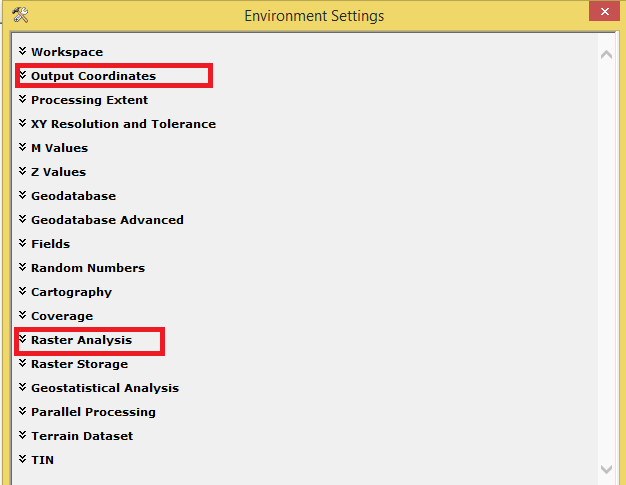Open the Fields settings section
Viewport: 626px width, 485px height.
(50, 244)
